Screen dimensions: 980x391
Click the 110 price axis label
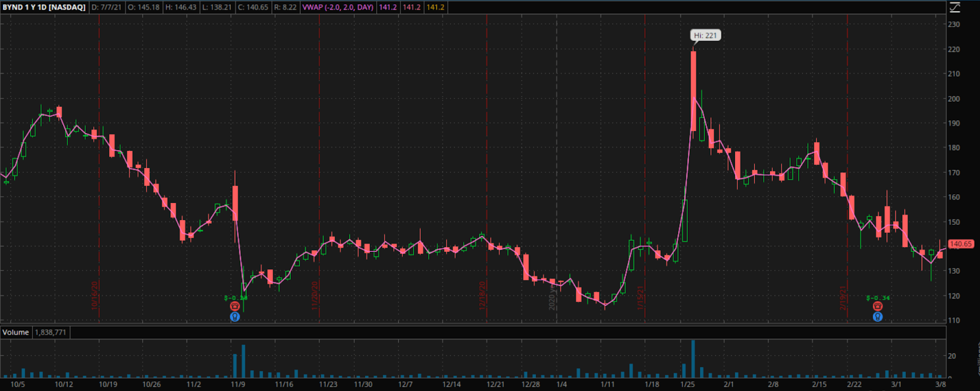point(954,321)
